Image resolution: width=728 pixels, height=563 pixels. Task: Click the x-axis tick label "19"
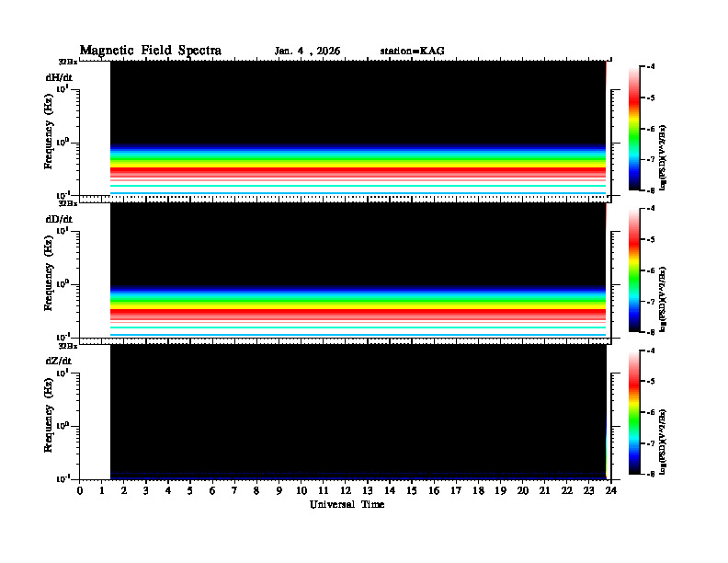click(x=500, y=490)
